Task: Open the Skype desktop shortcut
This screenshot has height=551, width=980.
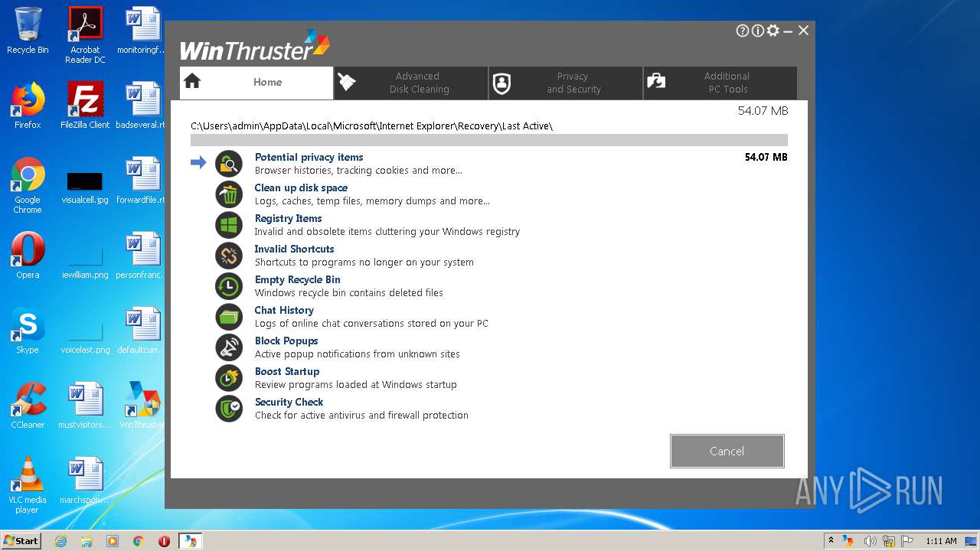Action: [28, 331]
